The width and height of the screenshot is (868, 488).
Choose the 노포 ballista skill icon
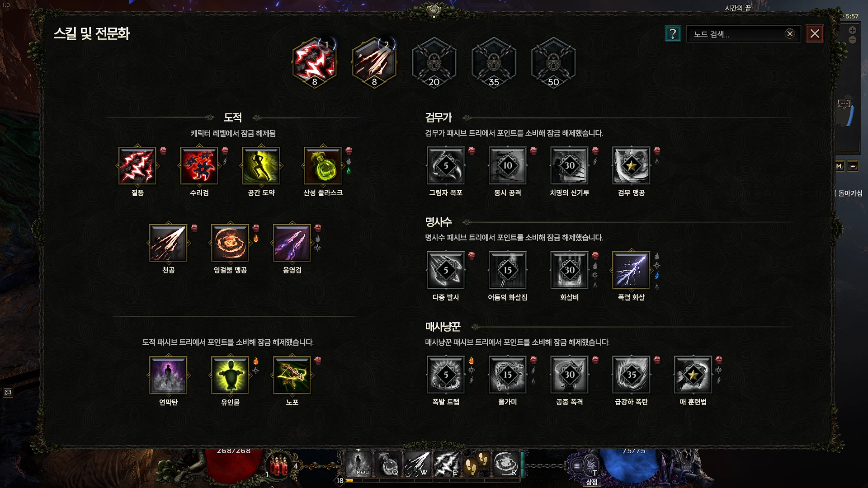(292, 375)
